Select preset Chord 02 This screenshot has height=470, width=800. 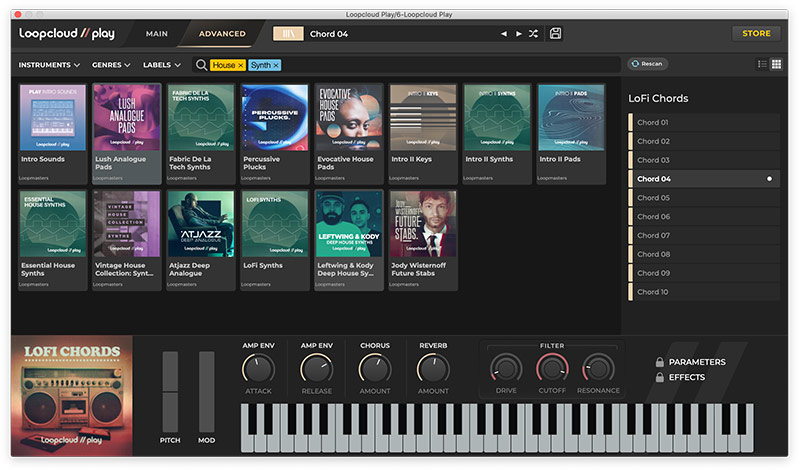[x=704, y=141]
